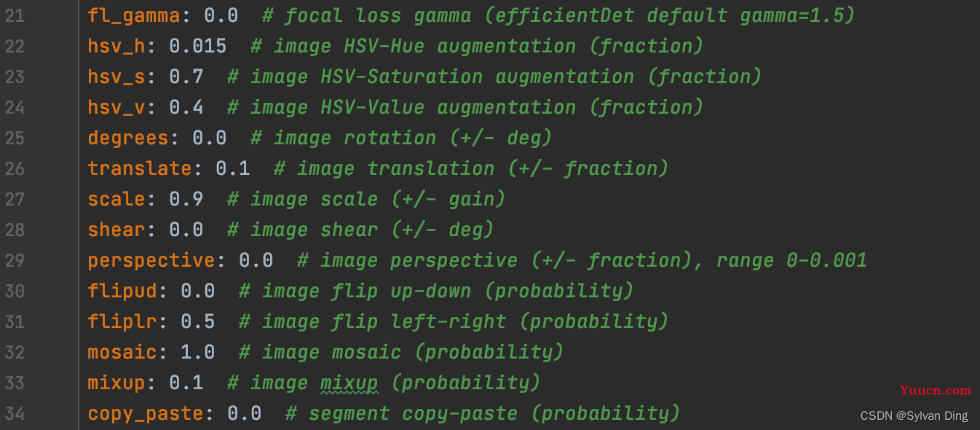The width and height of the screenshot is (980, 430).
Task: Click the flipud value 0.0
Action: (197, 291)
